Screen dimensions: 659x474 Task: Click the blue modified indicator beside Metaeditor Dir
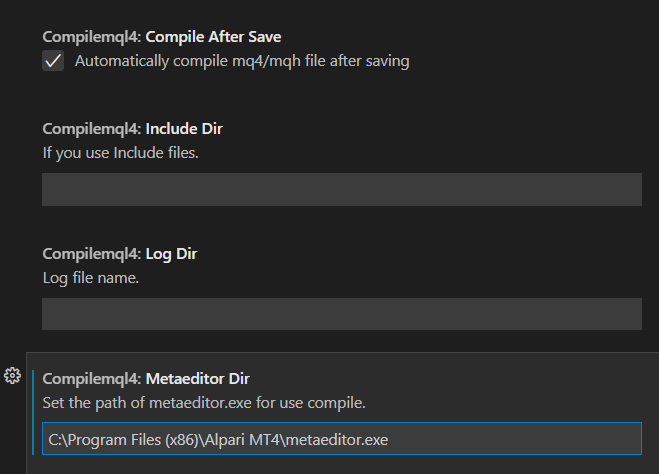[x=33, y=412]
